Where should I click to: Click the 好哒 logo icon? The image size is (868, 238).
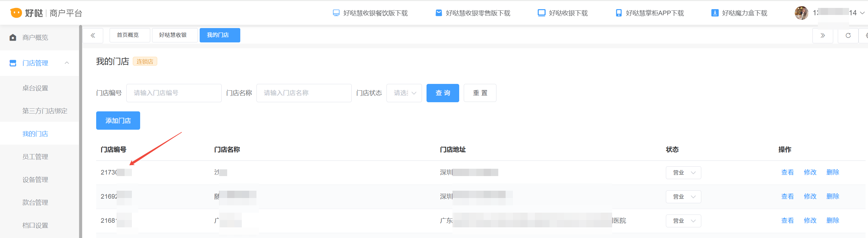click(x=16, y=13)
